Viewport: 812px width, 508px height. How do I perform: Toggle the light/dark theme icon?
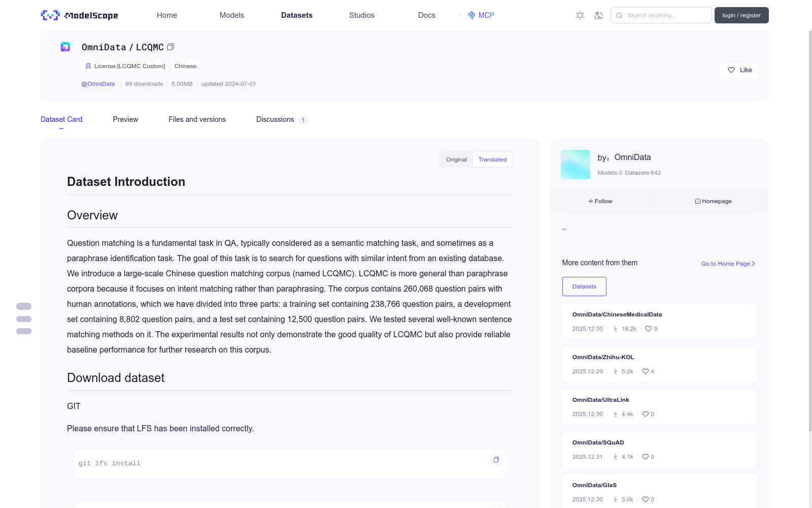[580, 15]
